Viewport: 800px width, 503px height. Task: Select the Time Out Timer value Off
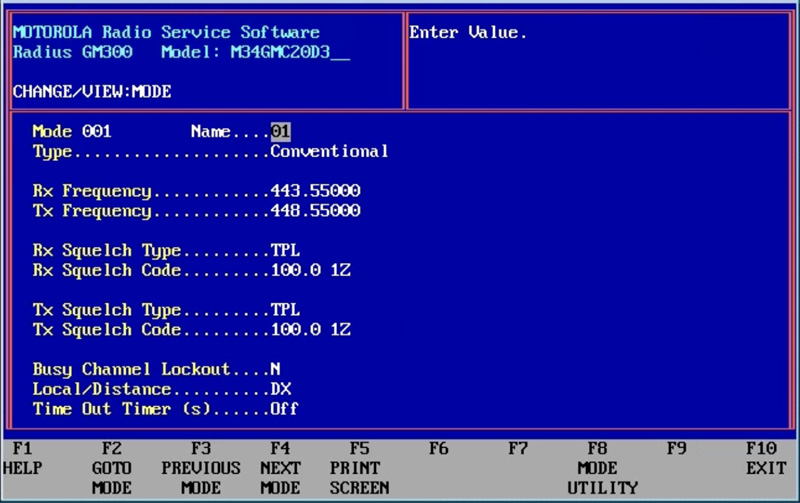[x=284, y=409]
